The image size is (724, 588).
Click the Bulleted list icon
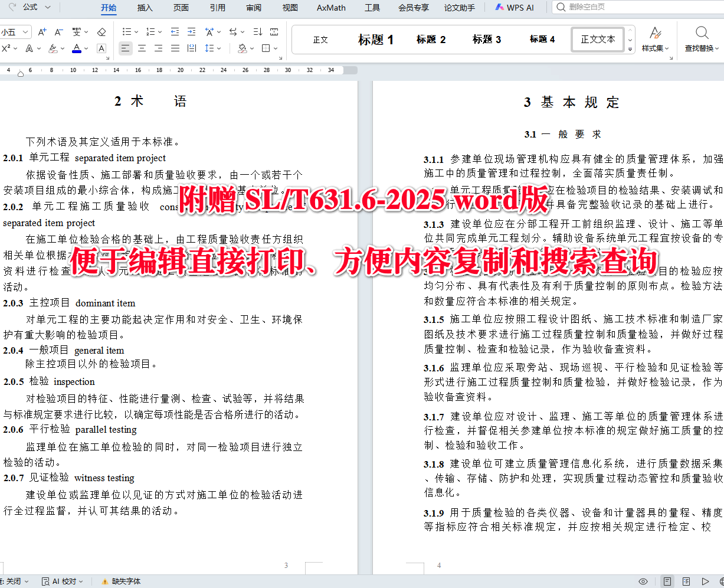(x=126, y=32)
